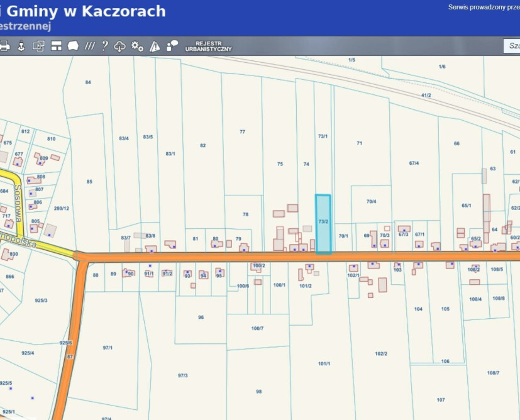Click parcel label 97/1
Screen dimensions: 520x420
(108, 348)
